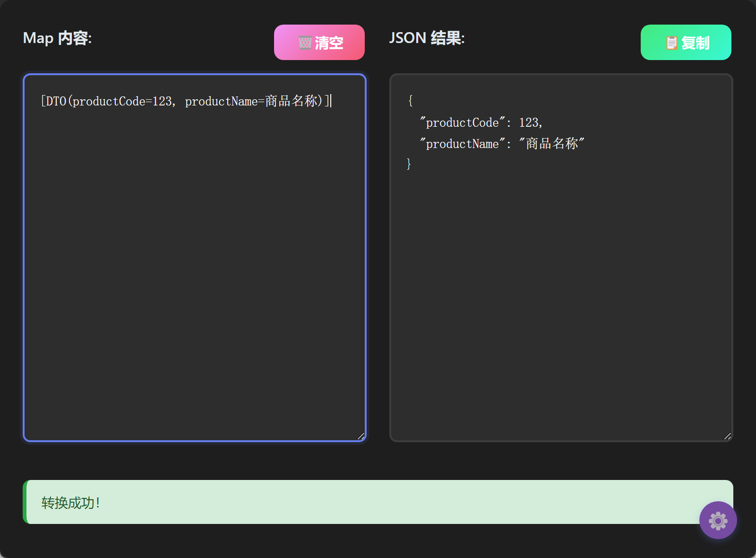Click the JSON result textarea resize handle
The width and height of the screenshot is (756, 558).
tap(727, 436)
